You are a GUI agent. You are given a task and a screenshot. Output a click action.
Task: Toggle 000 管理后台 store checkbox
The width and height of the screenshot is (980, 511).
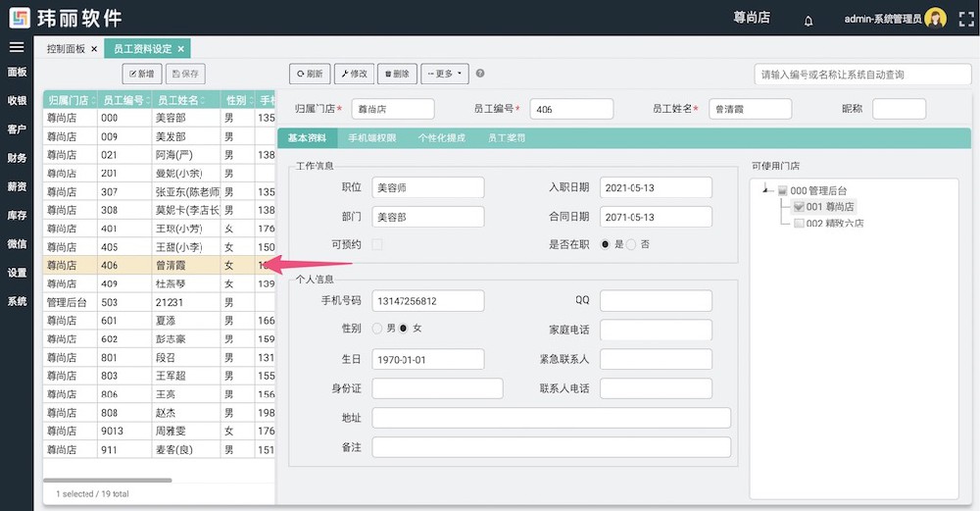click(782, 190)
